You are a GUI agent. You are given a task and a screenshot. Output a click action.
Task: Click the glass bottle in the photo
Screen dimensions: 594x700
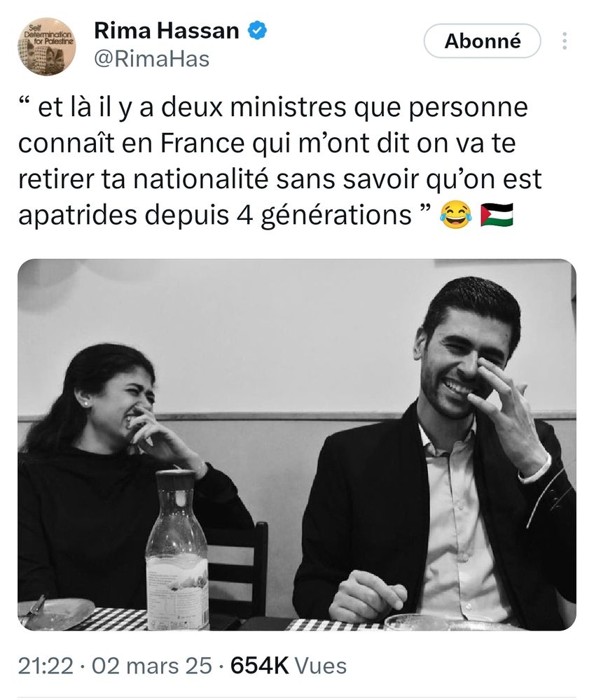click(177, 550)
